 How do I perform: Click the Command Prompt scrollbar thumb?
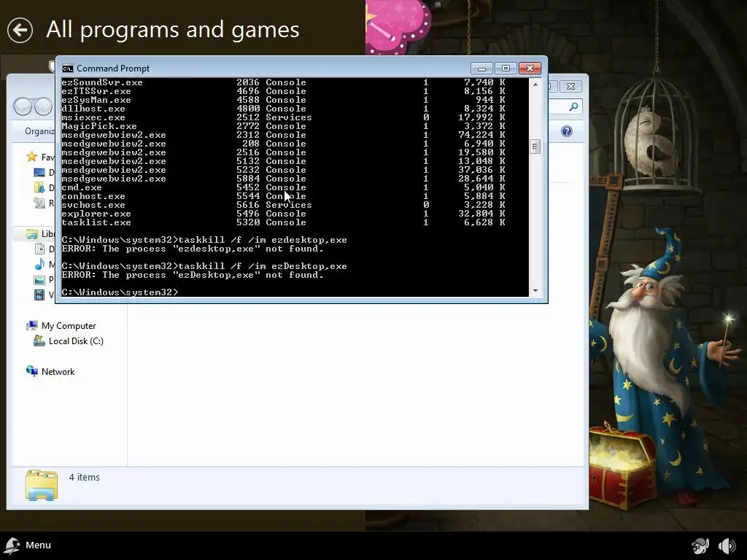click(535, 147)
